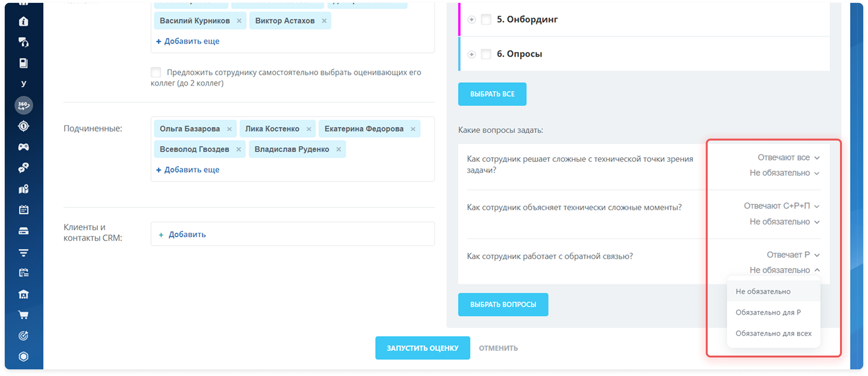Click the headset support sidebar icon

[23, 42]
